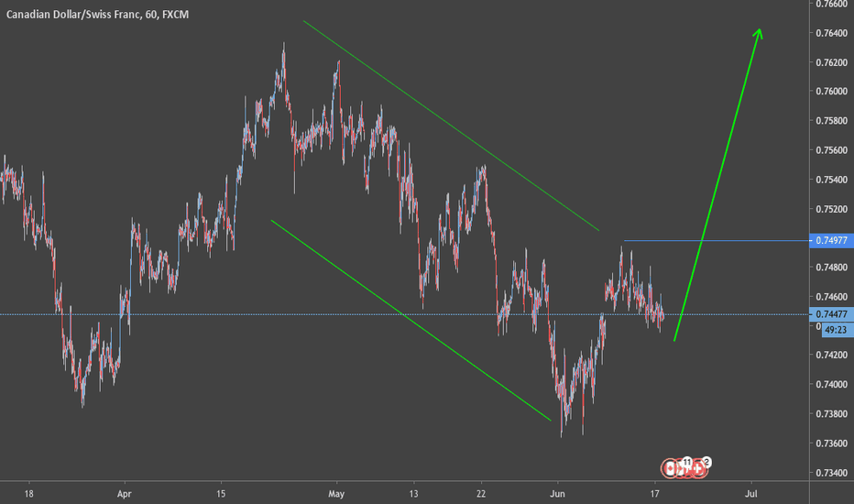
Task: Click the 22 date label on time axis
Action: (481, 494)
